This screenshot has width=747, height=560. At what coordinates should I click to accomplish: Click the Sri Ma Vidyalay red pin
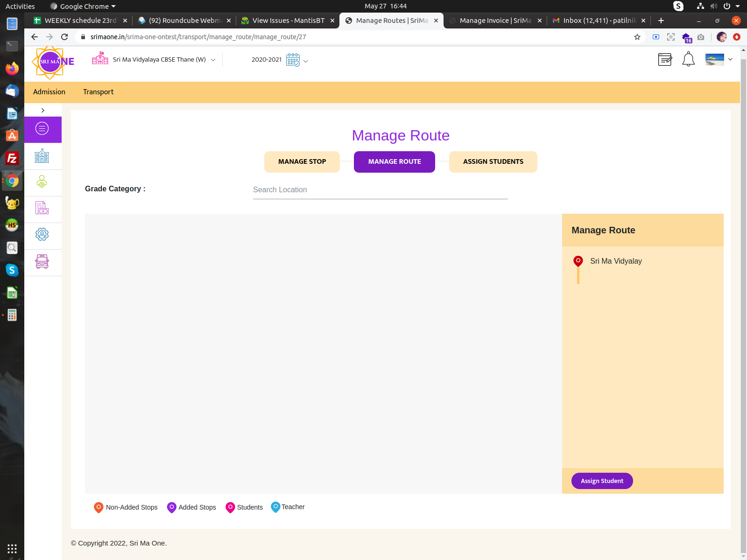tap(578, 261)
